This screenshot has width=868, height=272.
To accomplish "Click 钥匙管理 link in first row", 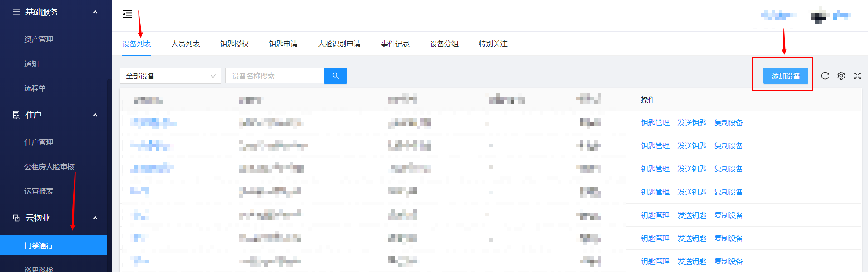I will (x=655, y=122).
